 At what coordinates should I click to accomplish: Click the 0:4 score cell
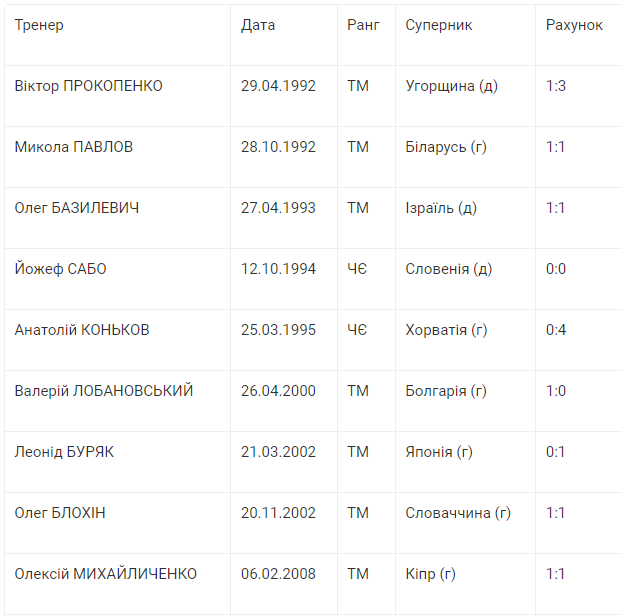(556, 330)
